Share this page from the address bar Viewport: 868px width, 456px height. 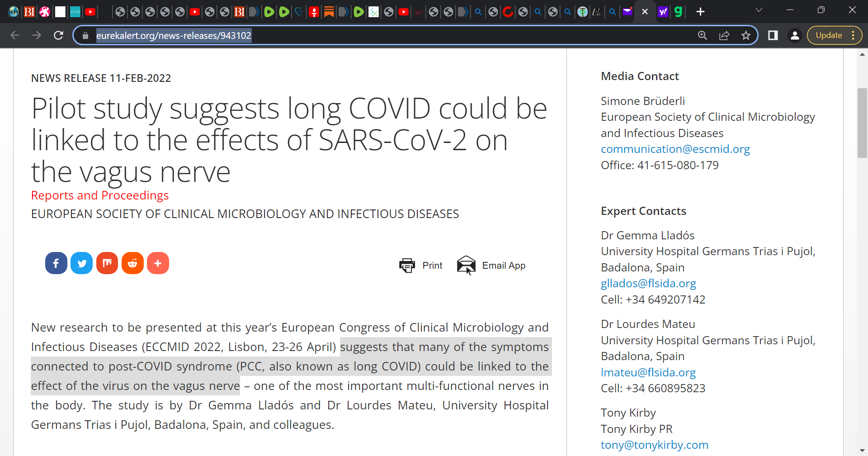click(724, 35)
